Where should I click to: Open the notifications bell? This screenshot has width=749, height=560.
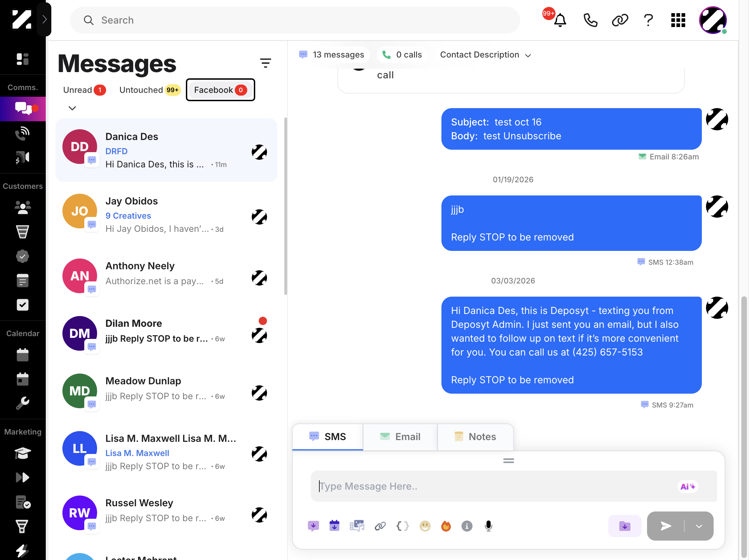pyautogui.click(x=560, y=20)
